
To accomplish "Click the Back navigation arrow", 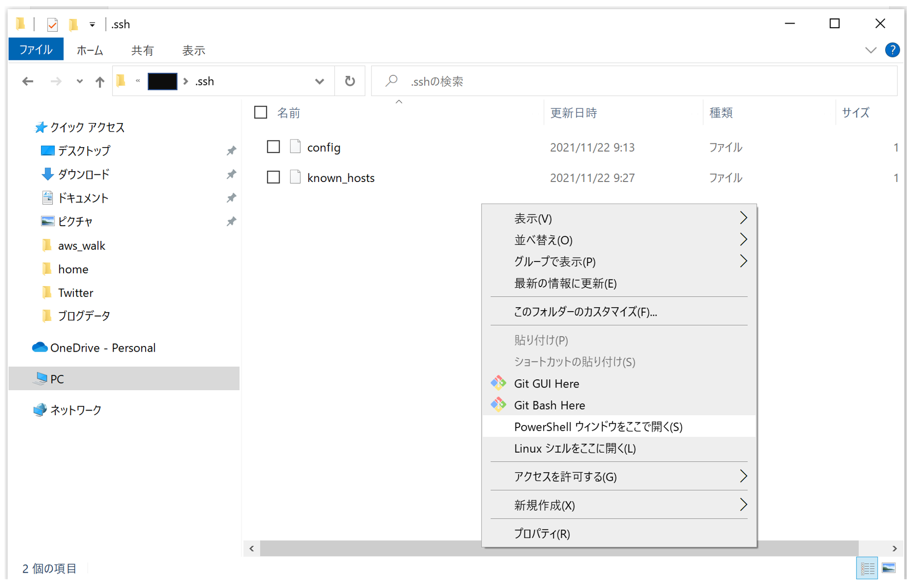I will click(x=28, y=82).
